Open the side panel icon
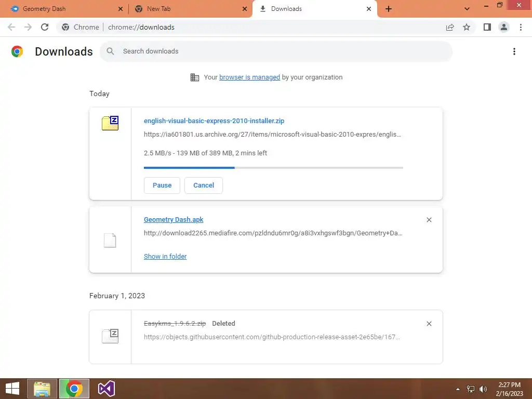This screenshot has width=532, height=399. click(x=487, y=27)
